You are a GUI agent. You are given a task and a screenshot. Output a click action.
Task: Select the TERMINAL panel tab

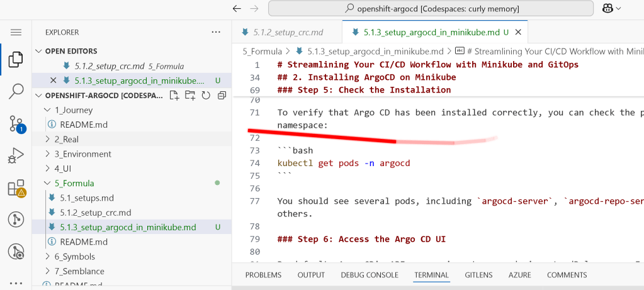(x=431, y=275)
